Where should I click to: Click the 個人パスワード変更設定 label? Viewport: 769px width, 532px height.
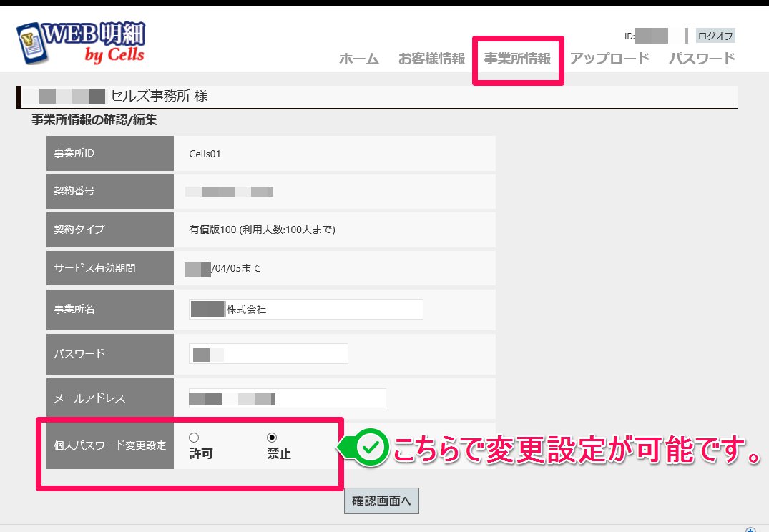110,445
